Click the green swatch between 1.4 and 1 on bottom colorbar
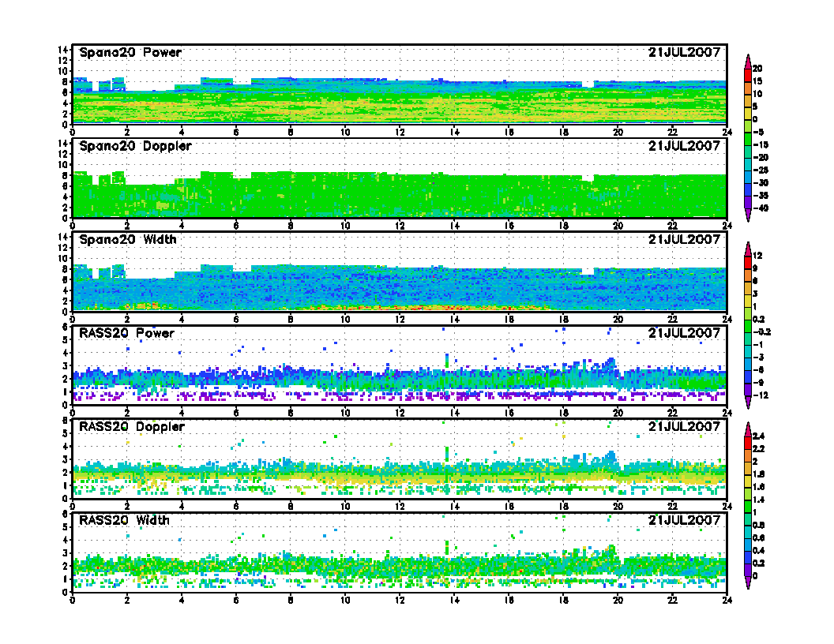 pyautogui.click(x=748, y=507)
